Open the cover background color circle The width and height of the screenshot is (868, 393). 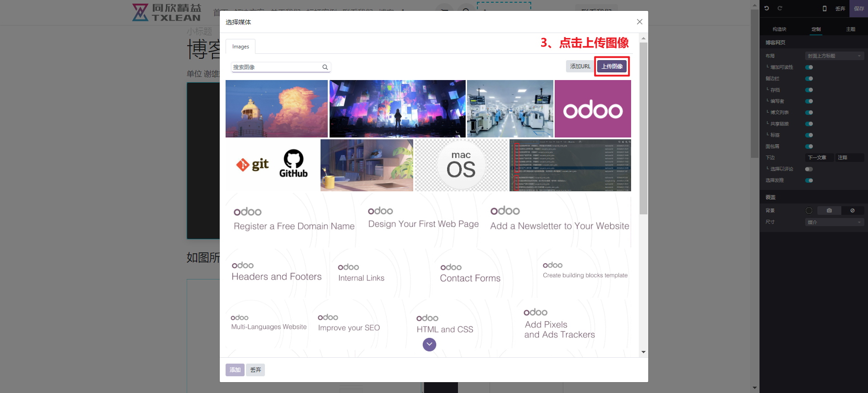click(x=809, y=211)
